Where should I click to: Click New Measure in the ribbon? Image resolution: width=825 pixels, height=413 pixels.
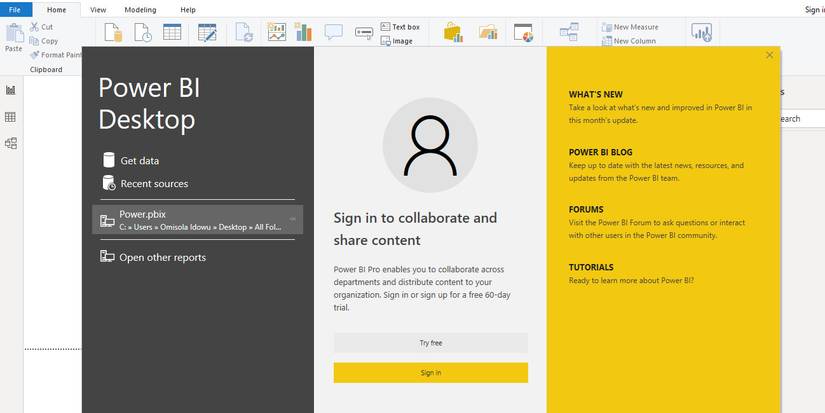click(x=630, y=27)
